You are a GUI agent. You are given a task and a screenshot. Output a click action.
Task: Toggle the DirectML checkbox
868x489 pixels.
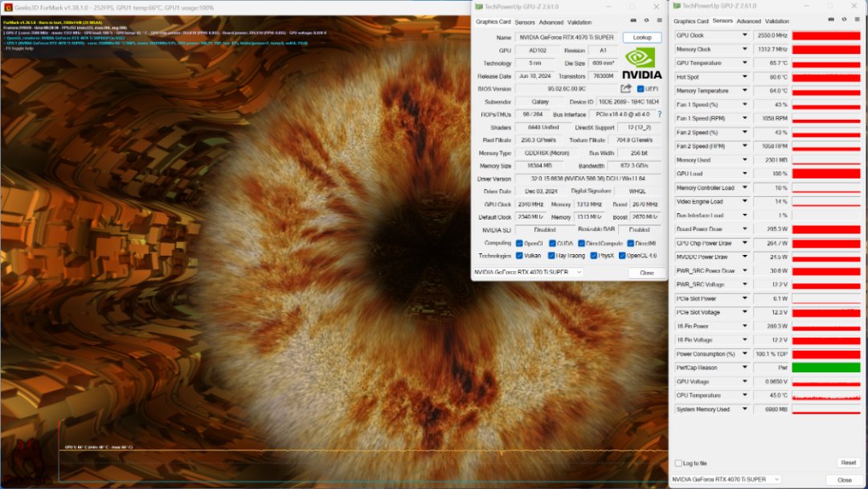630,243
